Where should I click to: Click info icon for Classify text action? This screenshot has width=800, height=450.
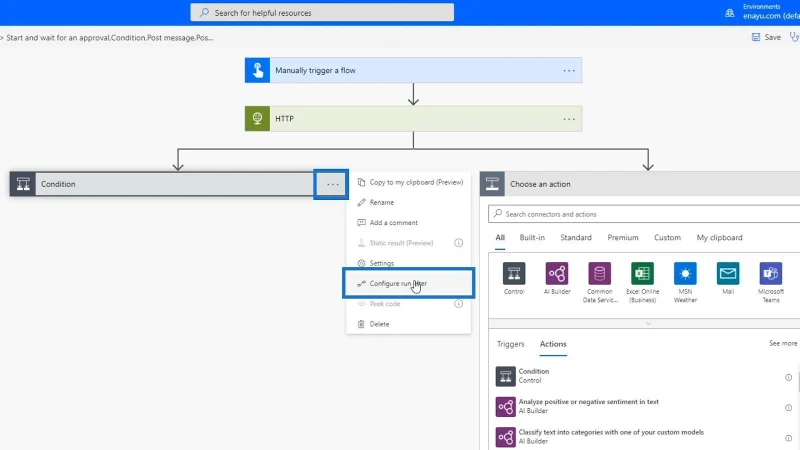(x=788, y=438)
